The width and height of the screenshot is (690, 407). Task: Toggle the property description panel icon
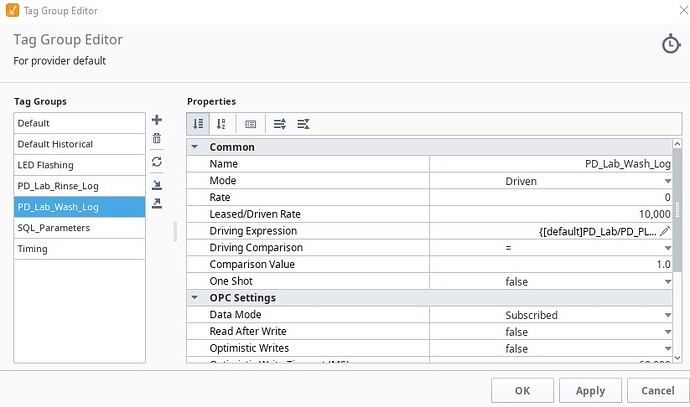[250, 124]
